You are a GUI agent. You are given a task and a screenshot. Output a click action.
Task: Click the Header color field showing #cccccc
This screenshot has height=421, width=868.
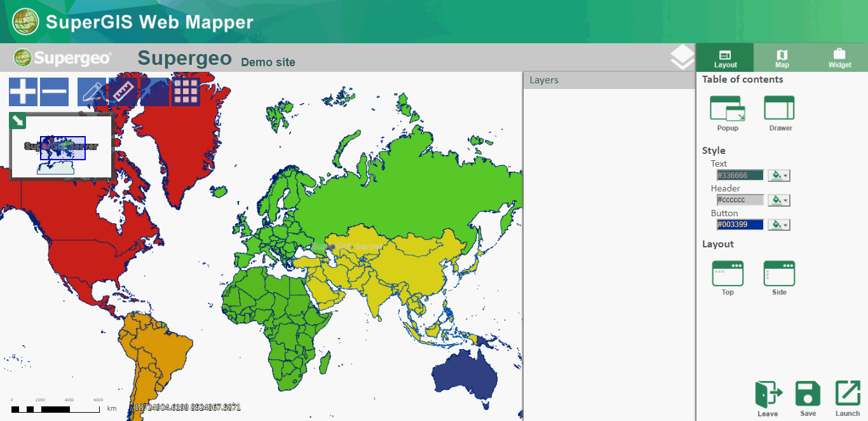coord(740,200)
